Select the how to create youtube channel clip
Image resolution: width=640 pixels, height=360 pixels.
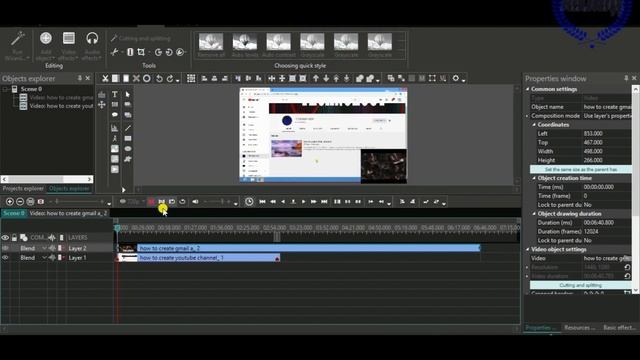199,258
